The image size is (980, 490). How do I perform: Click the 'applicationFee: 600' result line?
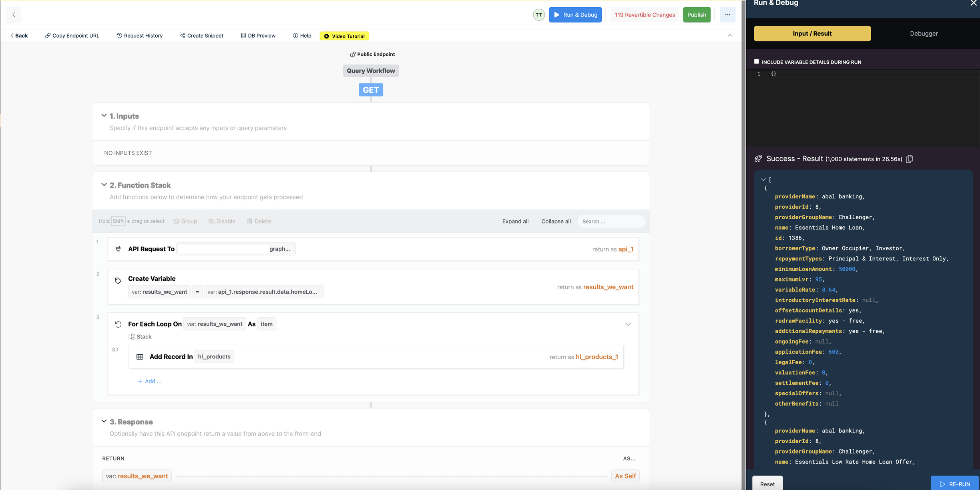(808, 352)
